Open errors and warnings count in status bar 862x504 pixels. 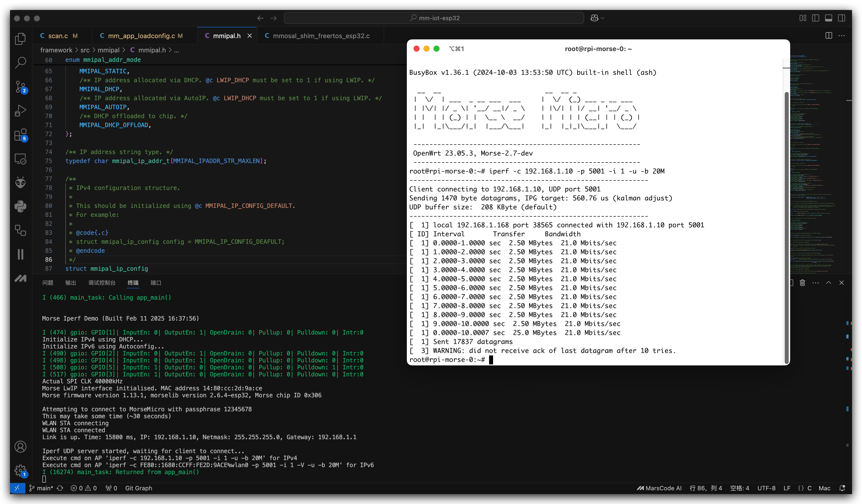pyautogui.click(x=84, y=488)
